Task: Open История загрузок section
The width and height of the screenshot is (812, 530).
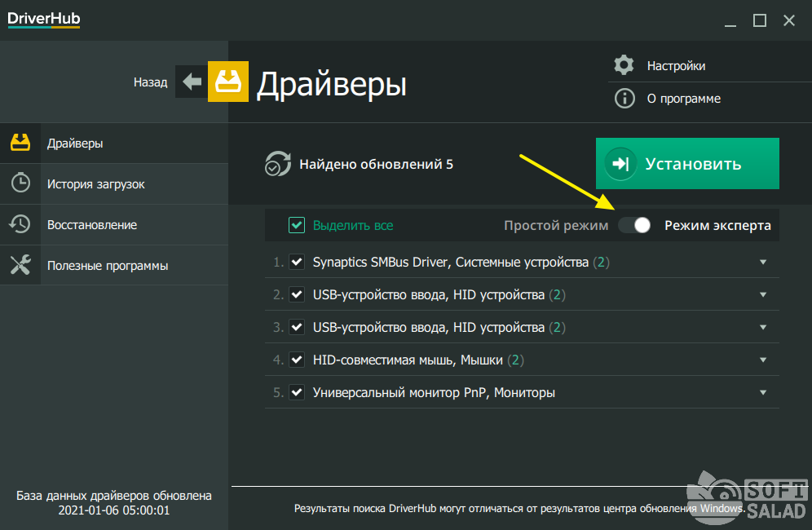Action: point(114,184)
